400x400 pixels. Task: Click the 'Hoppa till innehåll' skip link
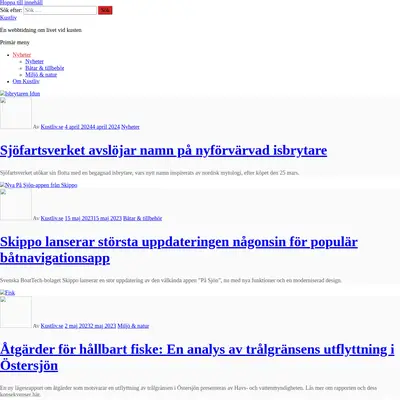21,3
